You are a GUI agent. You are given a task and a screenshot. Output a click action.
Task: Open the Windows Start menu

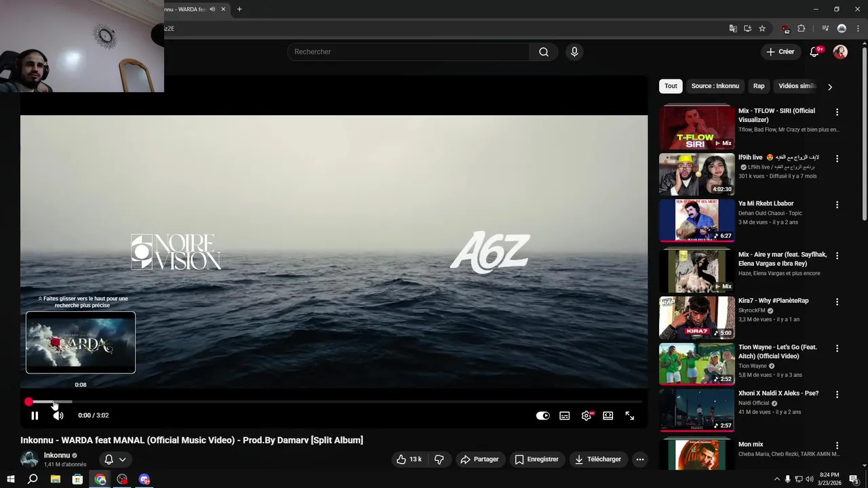pyautogui.click(x=11, y=479)
